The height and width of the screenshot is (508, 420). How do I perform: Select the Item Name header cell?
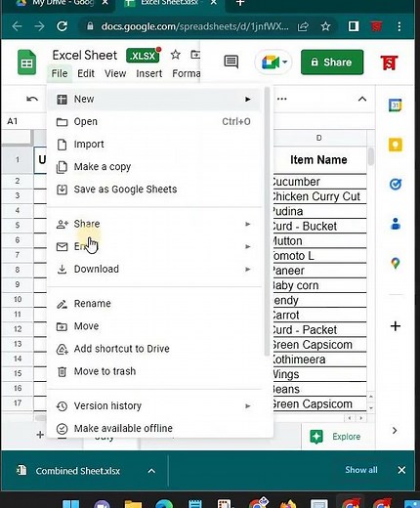pyautogui.click(x=319, y=160)
